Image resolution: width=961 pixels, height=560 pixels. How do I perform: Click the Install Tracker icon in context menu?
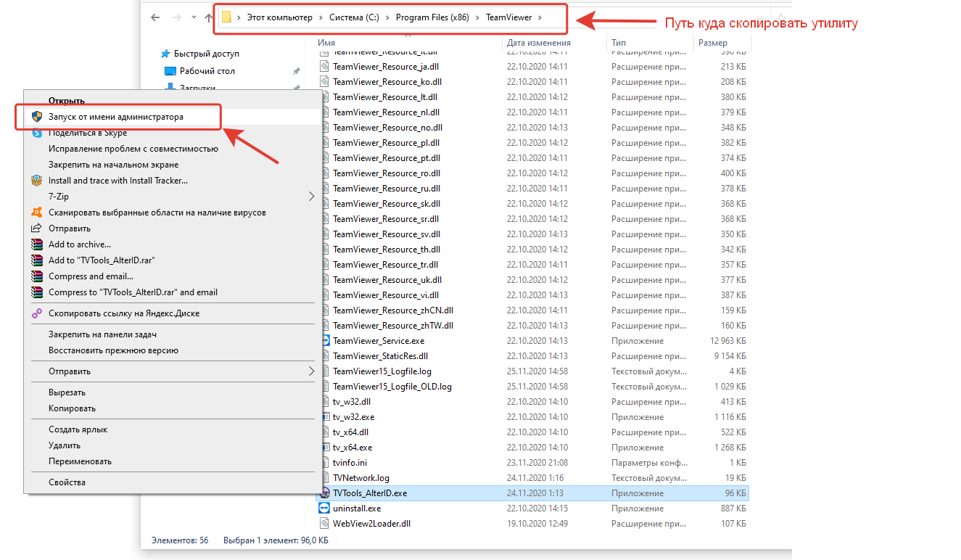click(37, 181)
